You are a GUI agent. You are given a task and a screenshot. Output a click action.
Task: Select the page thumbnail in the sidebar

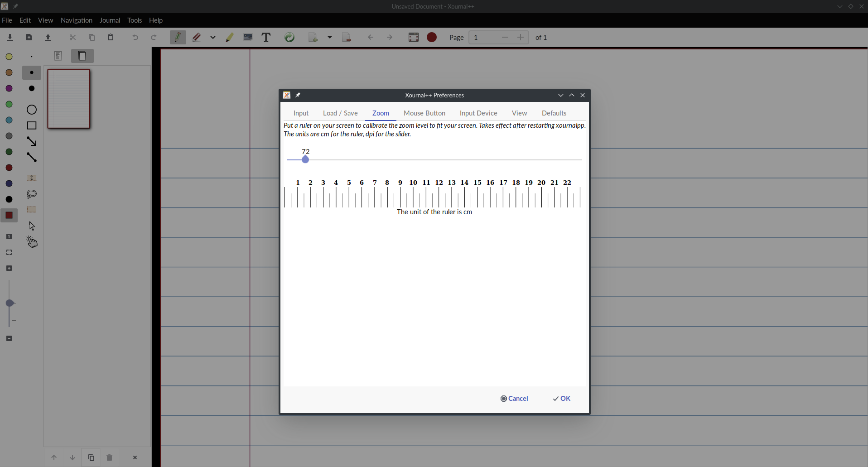68,99
